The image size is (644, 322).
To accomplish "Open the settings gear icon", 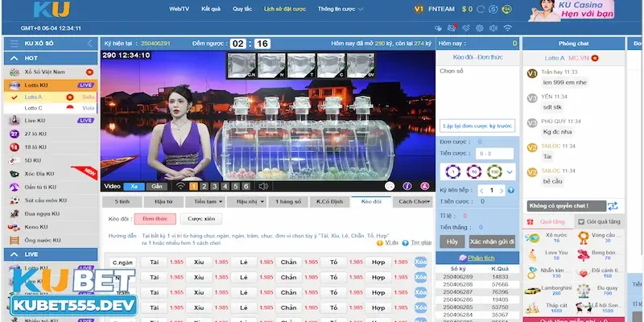I will [479, 28].
